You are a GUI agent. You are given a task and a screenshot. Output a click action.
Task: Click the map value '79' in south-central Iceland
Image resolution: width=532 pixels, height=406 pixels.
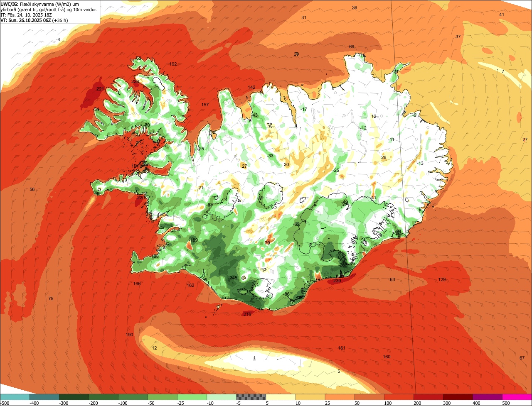pos(268,242)
